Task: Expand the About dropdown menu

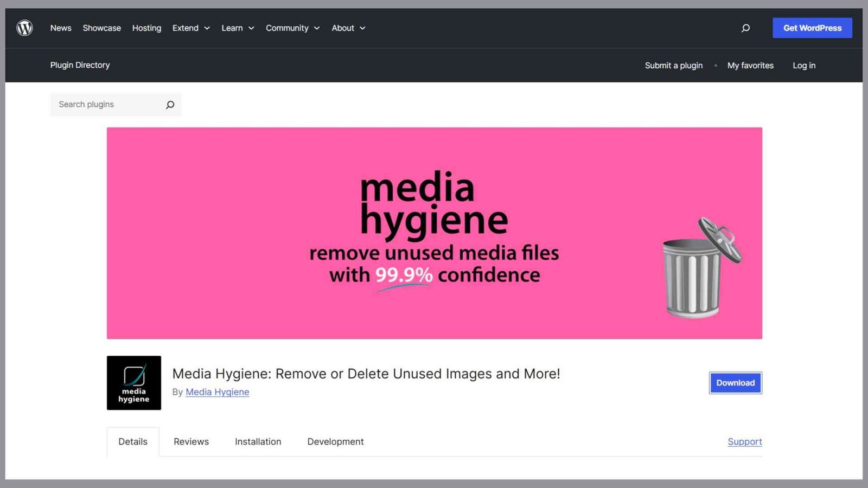Action: pos(348,28)
